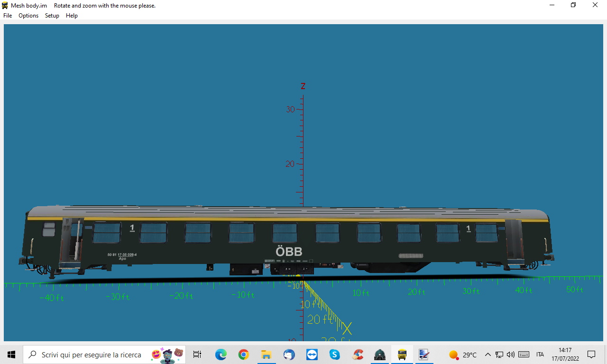607x364 pixels.
Task: Click the -40ft ruler label
Action: 52,298
